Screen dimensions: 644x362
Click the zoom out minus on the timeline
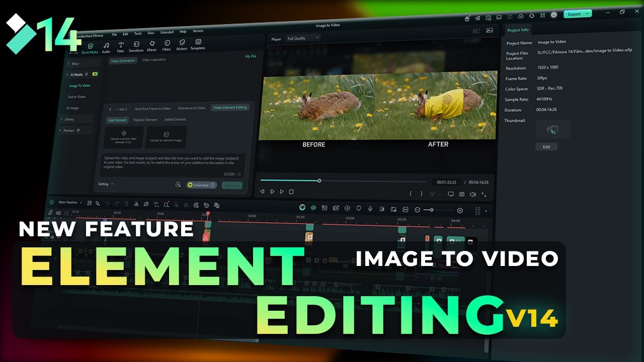(x=418, y=210)
